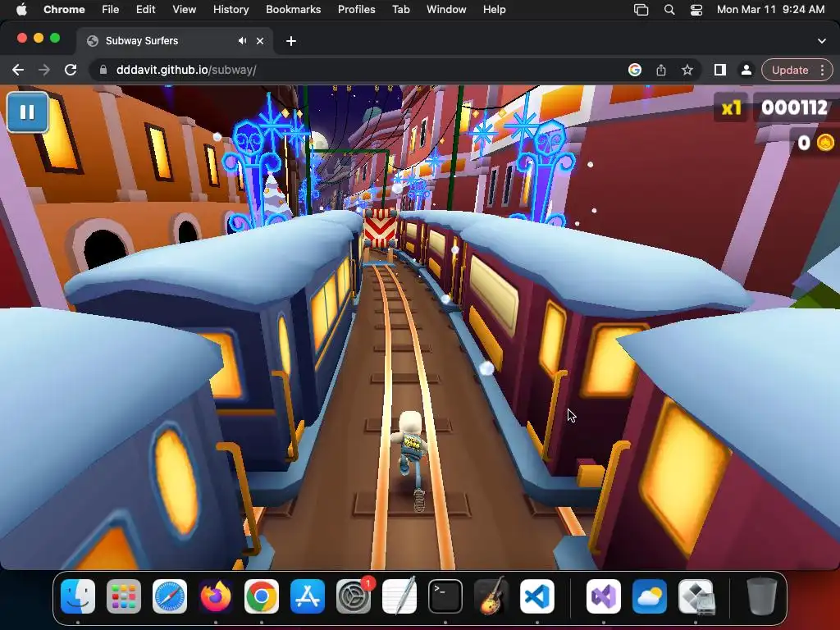
Task: Open the Edit menu
Action: pos(145,9)
